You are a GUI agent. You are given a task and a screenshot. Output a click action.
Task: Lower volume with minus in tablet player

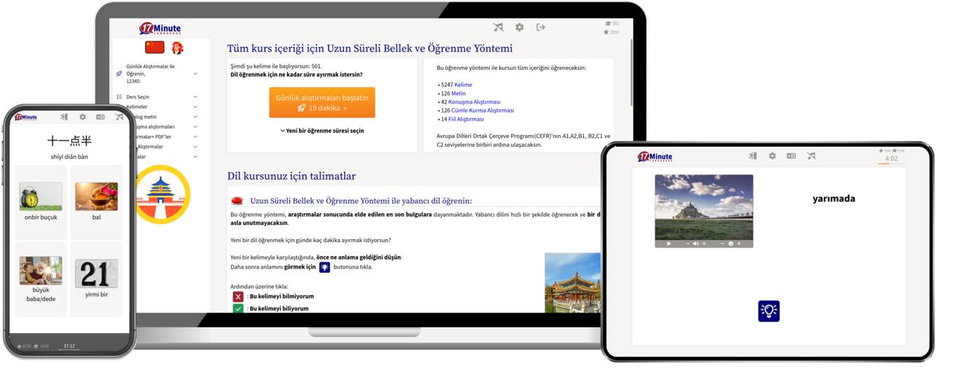click(x=687, y=243)
